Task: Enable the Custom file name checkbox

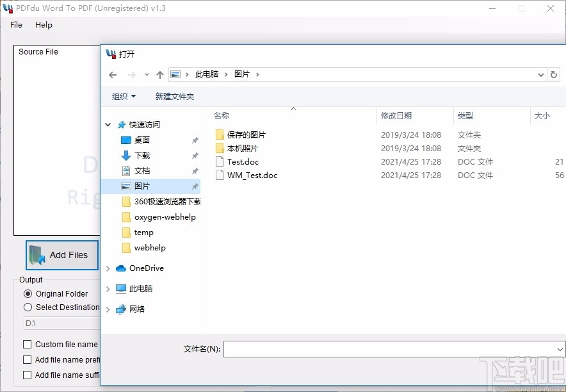Action: click(27, 344)
